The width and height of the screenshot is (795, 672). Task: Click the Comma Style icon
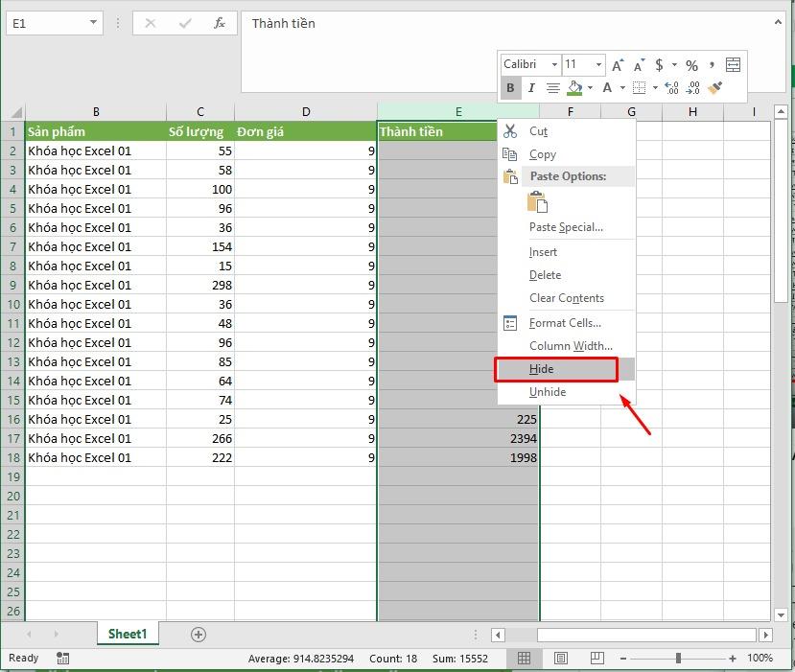[712, 64]
